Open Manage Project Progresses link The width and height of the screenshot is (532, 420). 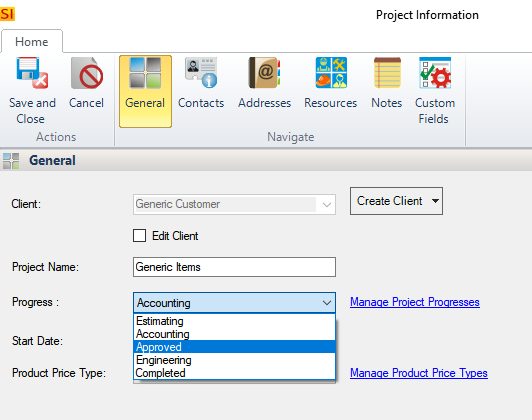click(x=415, y=302)
